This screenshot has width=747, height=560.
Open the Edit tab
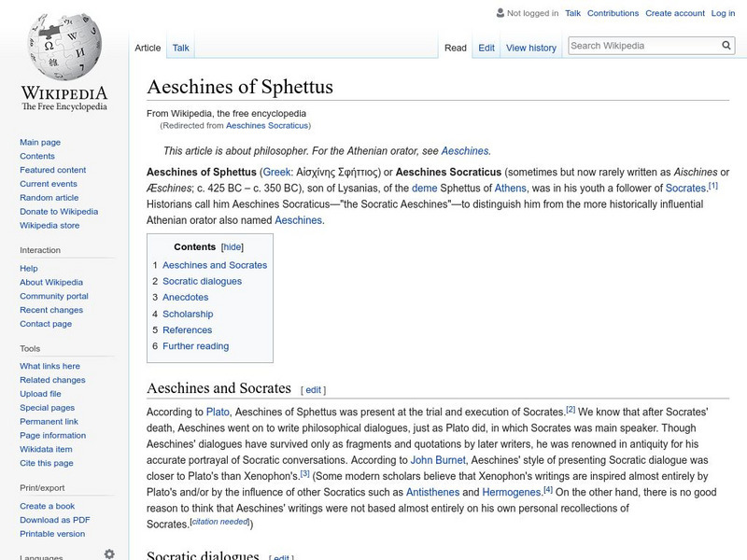[x=486, y=47]
